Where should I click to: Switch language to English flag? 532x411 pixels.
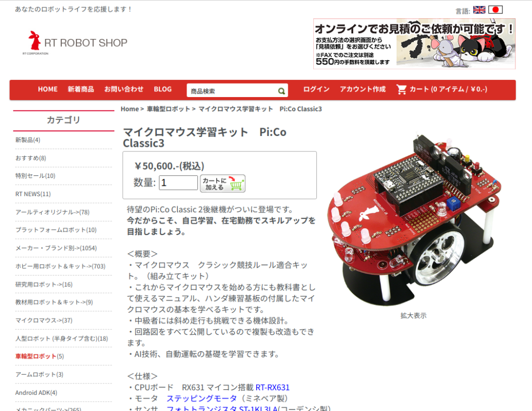pyautogui.click(x=479, y=10)
